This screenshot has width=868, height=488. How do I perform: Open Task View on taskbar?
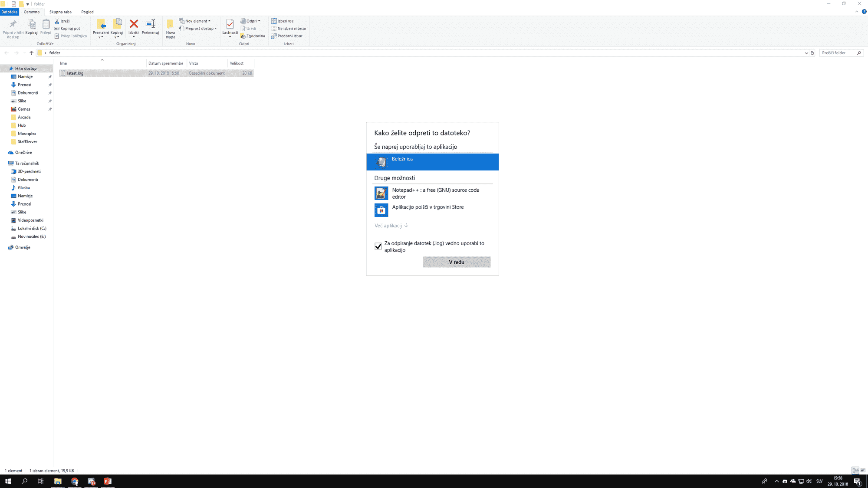(x=40, y=481)
